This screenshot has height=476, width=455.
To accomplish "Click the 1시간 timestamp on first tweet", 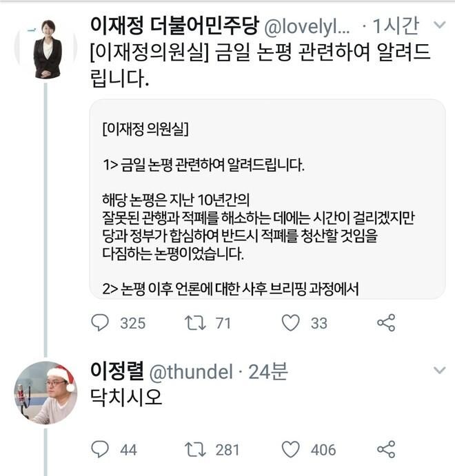I will [395, 26].
